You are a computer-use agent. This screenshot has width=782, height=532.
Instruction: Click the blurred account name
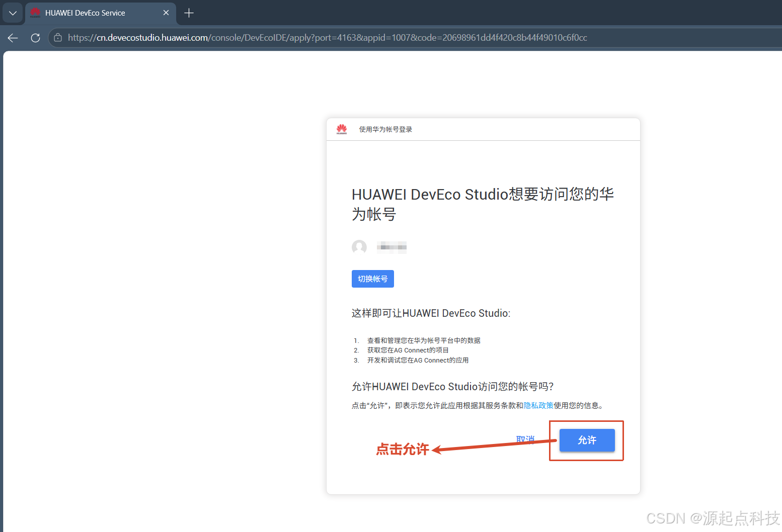(392, 247)
